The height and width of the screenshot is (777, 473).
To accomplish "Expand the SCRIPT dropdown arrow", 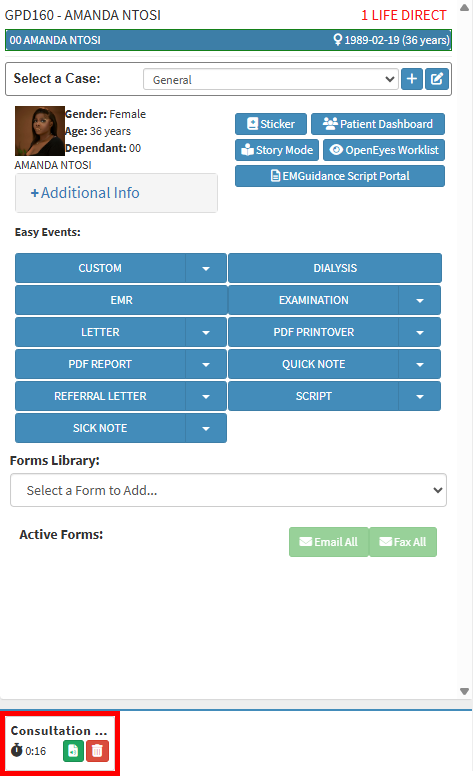I will coord(420,396).
